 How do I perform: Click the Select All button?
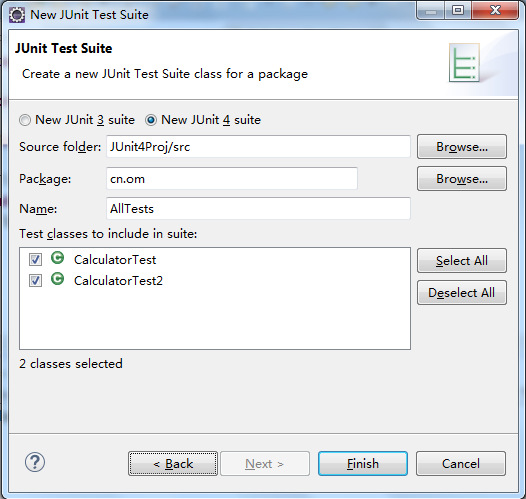pyautogui.click(x=462, y=261)
